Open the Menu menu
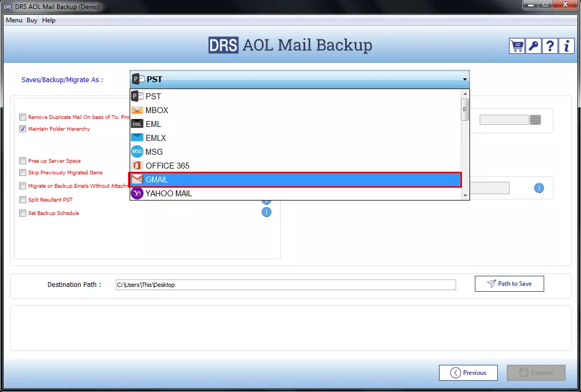Screen dimensions: 581x392 14,20
